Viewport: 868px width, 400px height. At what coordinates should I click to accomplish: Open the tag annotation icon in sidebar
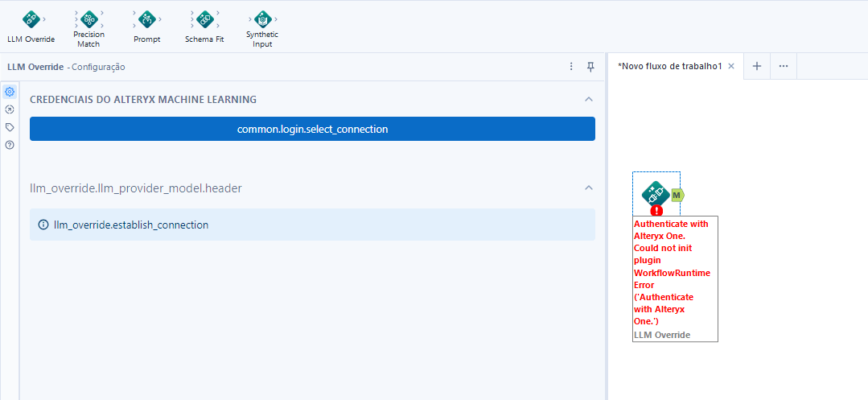click(x=10, y=127)
